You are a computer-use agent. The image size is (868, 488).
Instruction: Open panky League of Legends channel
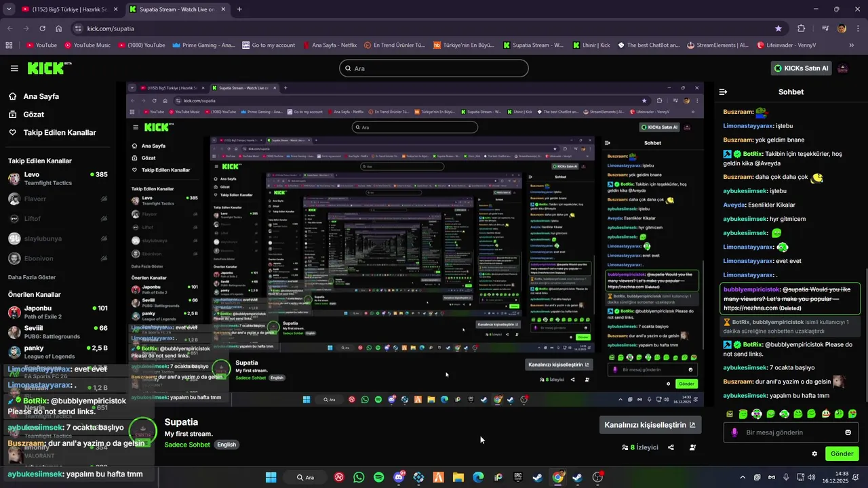tap(58, 352)
